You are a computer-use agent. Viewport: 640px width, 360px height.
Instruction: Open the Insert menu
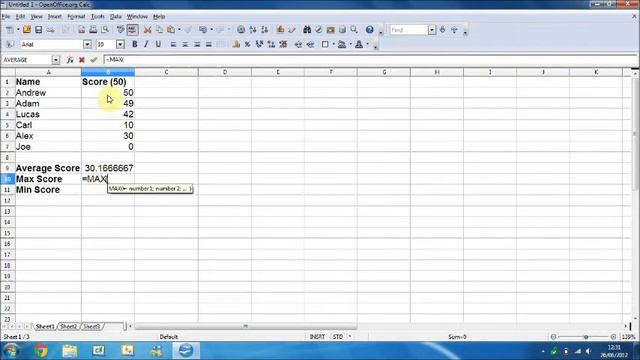point(55,17)
